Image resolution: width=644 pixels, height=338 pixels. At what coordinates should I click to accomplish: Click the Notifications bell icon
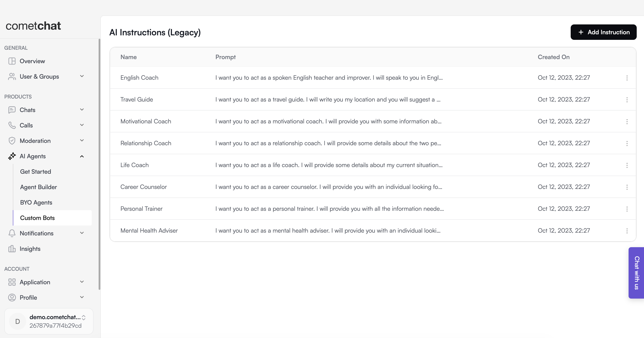(12, 233)
